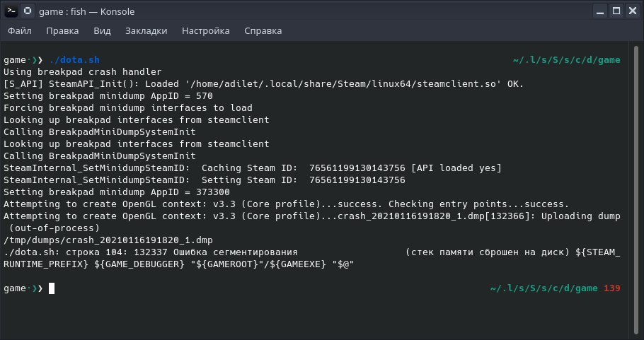Maximize the Konsole window
The width and height of the screenshot is (644, 340).
click(616, 11)
